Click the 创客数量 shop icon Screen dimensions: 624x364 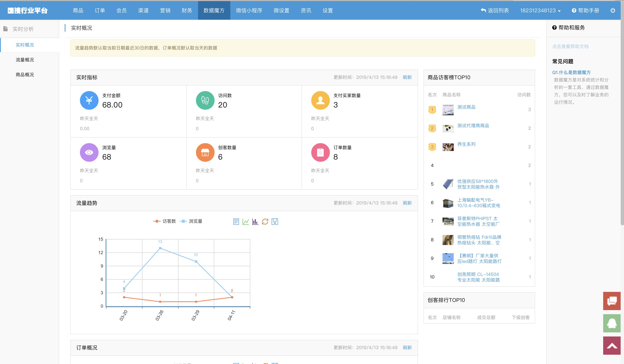(x=205, y=152)
